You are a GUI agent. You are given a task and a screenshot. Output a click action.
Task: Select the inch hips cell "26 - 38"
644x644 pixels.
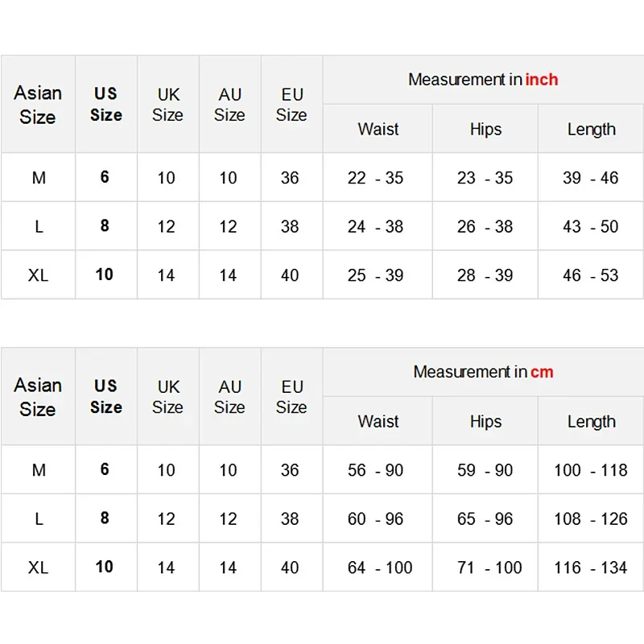[x=485, y=226]
